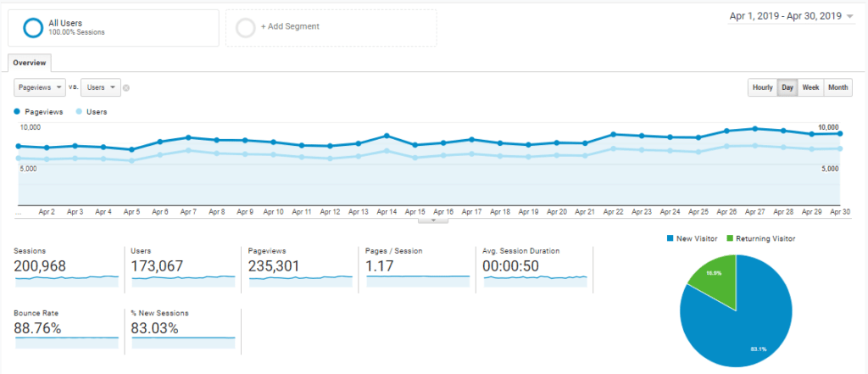Switch chart granularity to Hourly
Image resolution: width=868 pixels, height=374 pixels.
(x=762, y=87)
